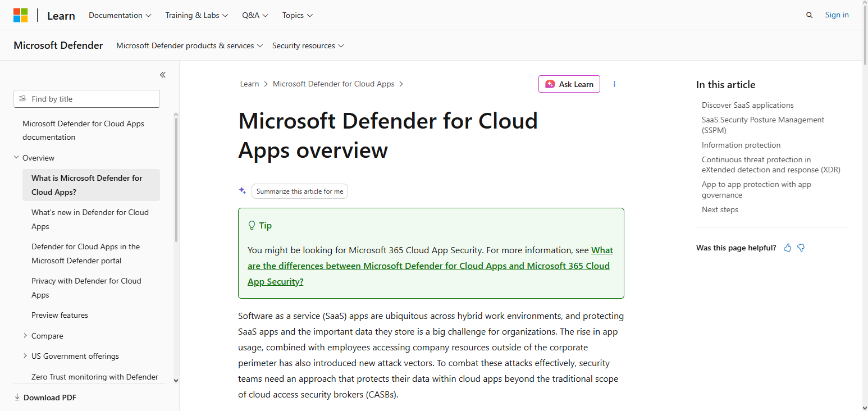The width and height of the screenshot is (868, 411).
Task: Expand the Security resources menu
Action: [308, 45]
